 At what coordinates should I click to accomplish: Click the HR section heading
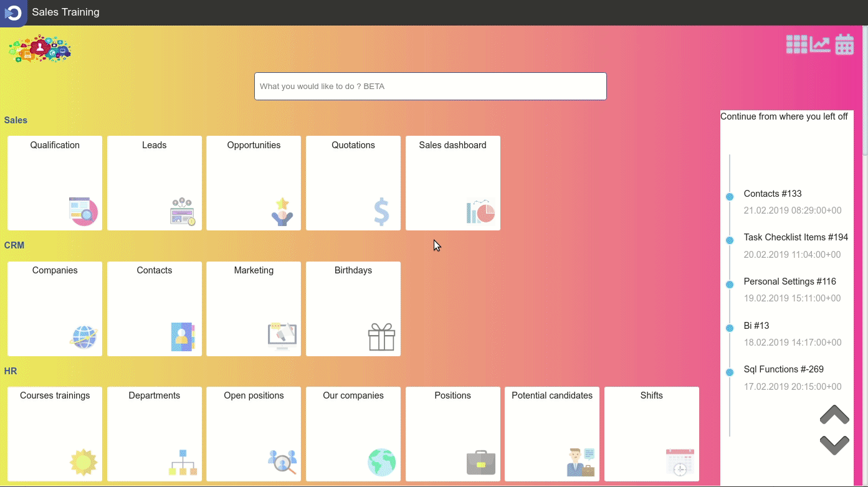tap(11, 371)
